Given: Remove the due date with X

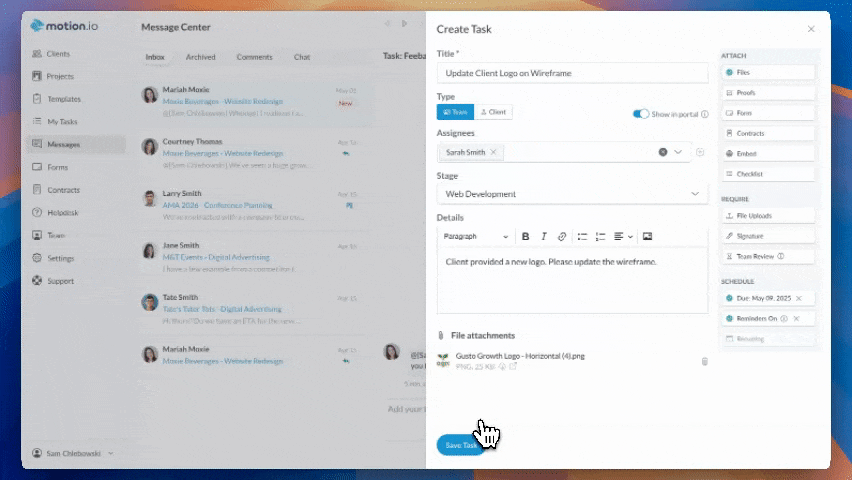Looking at the screenshot, I should tap(799, 298).
